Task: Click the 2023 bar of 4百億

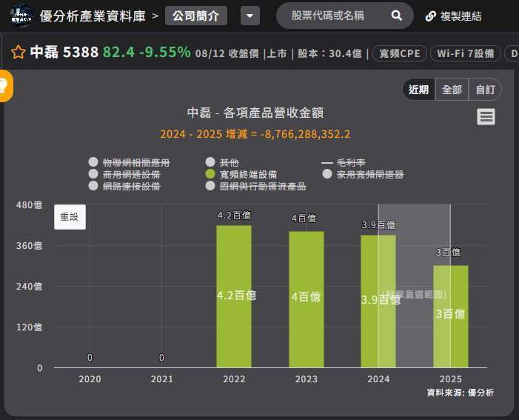Action: tap(307, 299)
